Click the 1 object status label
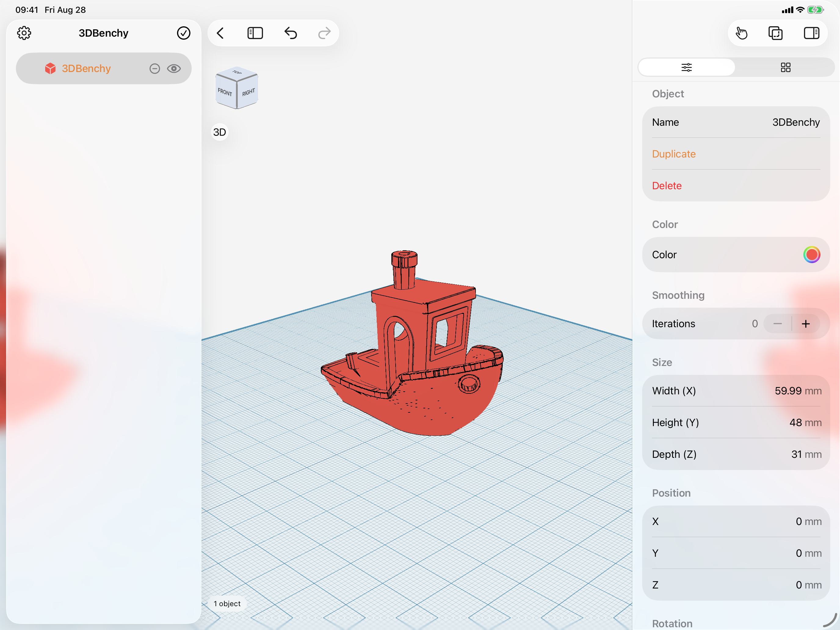 (x=227, y=603)
